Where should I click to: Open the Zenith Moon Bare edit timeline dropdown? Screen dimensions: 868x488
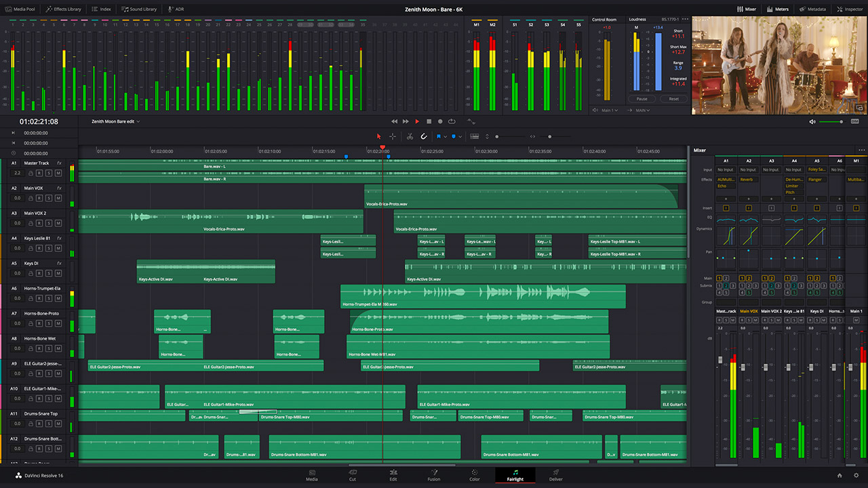point(116,121)
